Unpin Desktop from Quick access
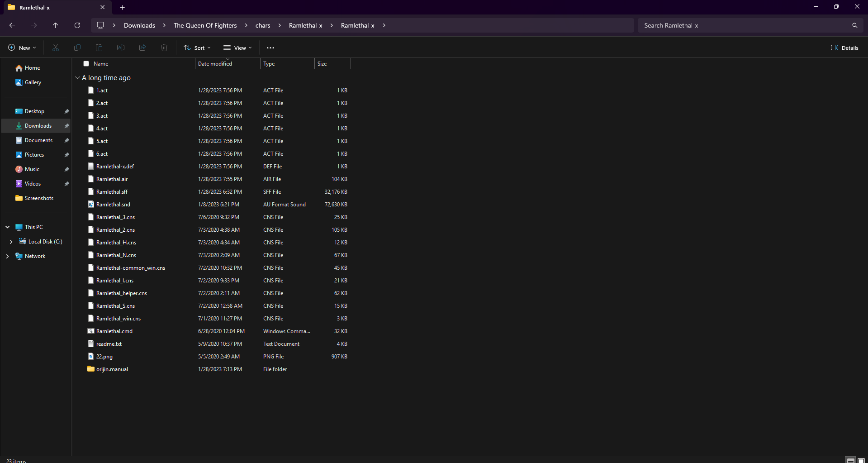Image resolution: width=868 pixels, height=463 pixels. tap(67, 111)
